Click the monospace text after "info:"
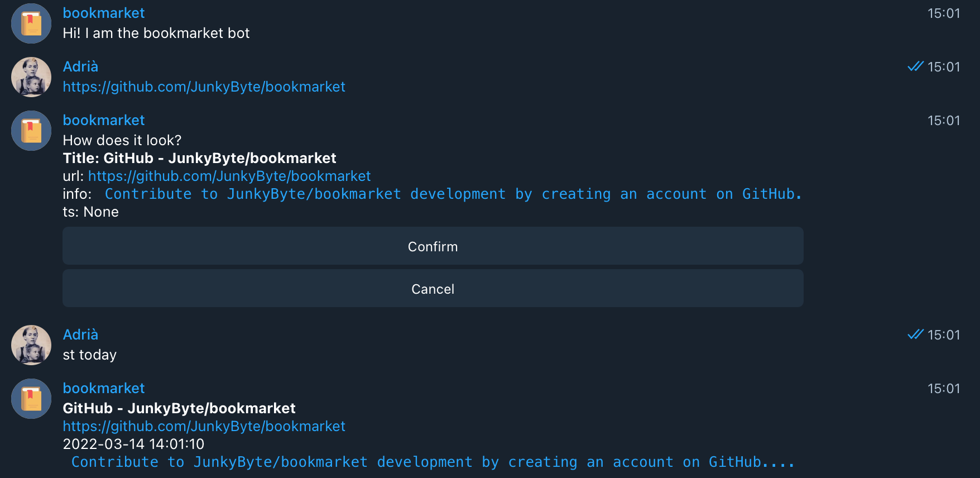This screenshot has height=478, width=980. pyautogui.click(x=453, y=194)
